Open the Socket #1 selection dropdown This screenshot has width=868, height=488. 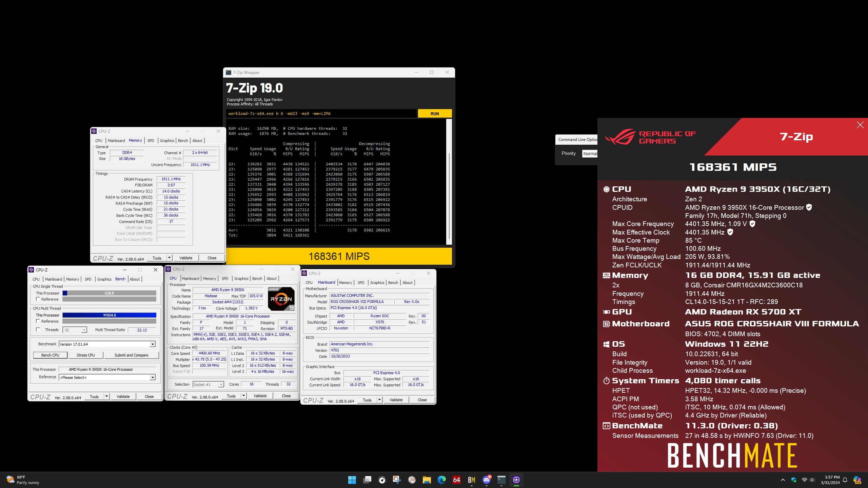click(x=208, y=385)
